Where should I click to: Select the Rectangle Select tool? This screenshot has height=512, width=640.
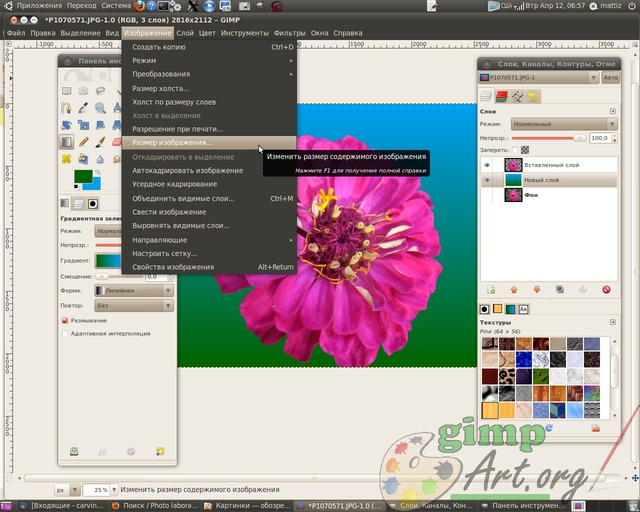(x=67, y=91)
